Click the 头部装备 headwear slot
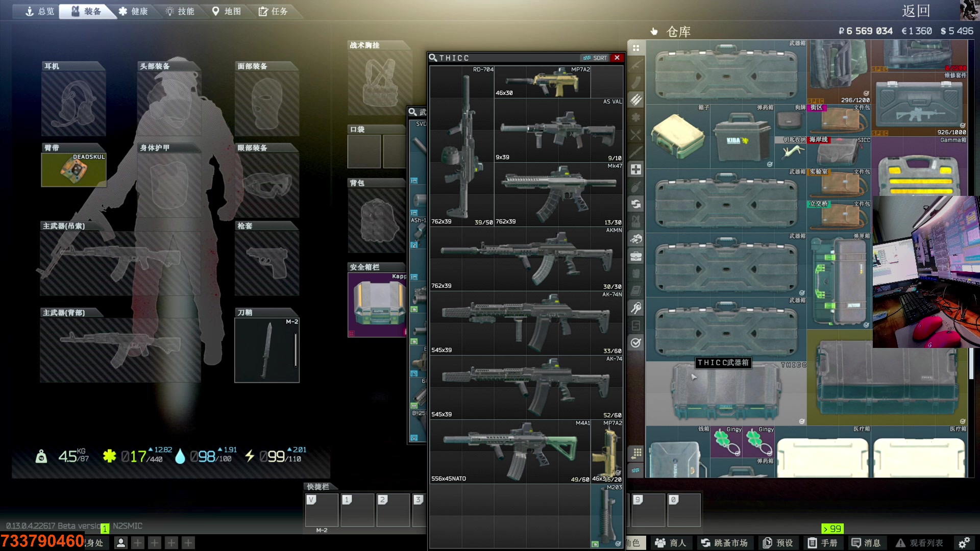Screen dimensions: 980x551 (169, 103)
